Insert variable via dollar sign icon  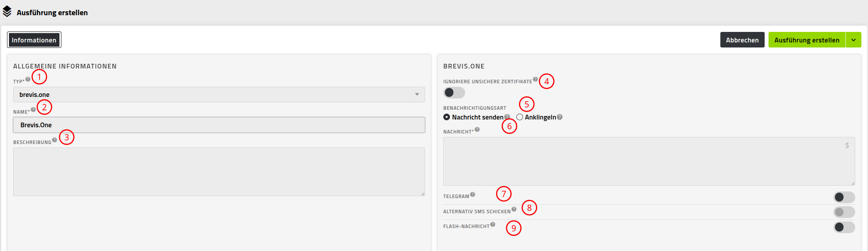[x=847, y=146]
